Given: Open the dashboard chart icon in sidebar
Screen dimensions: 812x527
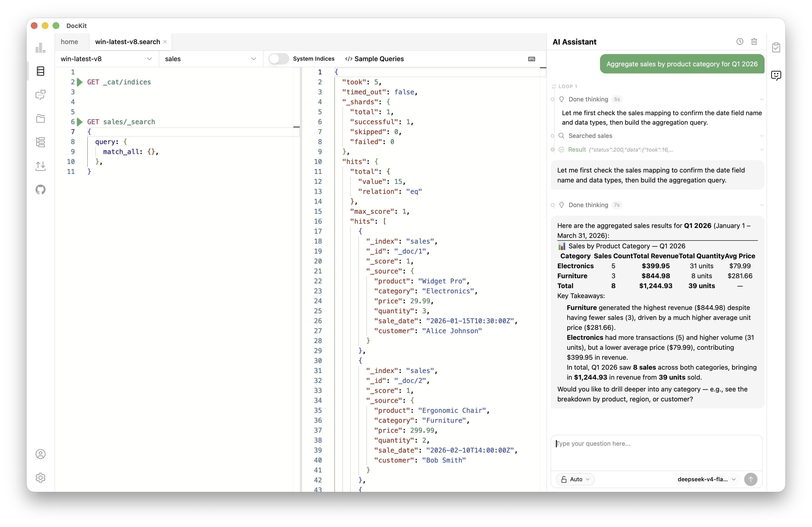Looking at the screenshot, I should click(x=40, y=47).
